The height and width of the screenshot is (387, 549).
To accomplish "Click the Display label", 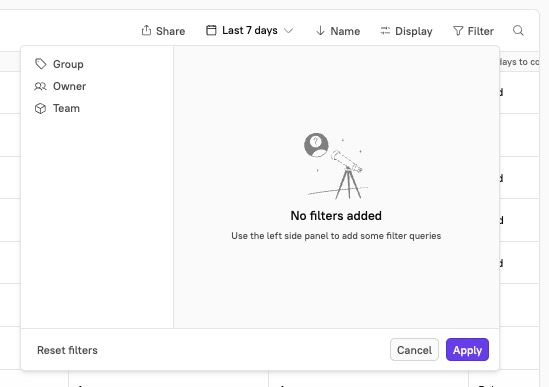I will [414, 32].
